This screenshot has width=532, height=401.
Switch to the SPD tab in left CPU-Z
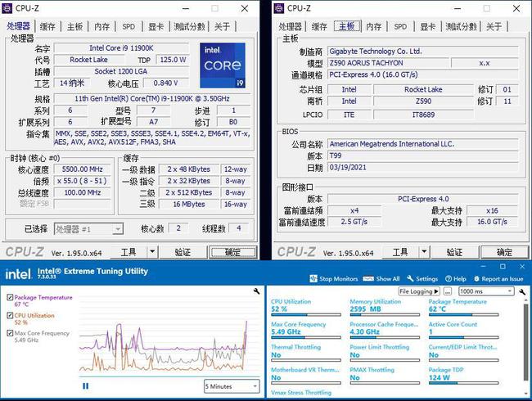pos(128,26)
